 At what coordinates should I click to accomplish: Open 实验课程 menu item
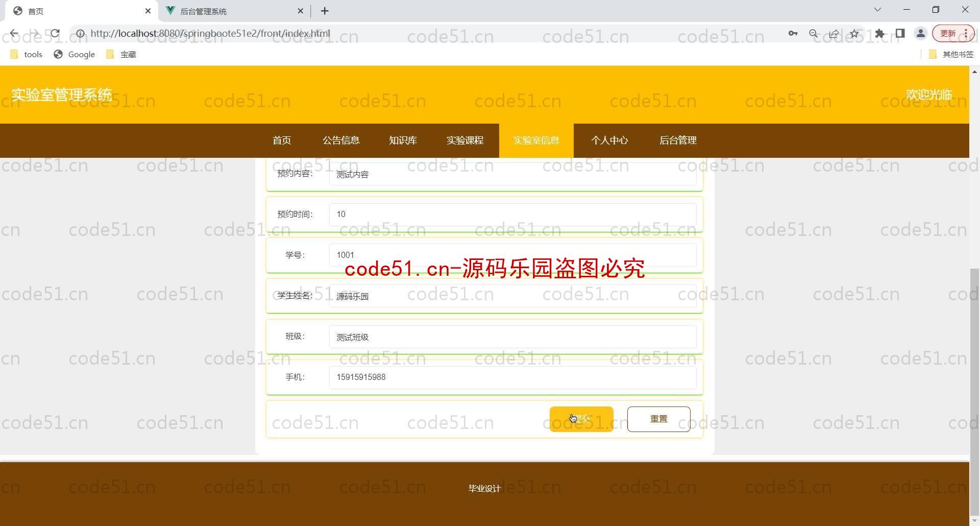click(x=465, y=140)
